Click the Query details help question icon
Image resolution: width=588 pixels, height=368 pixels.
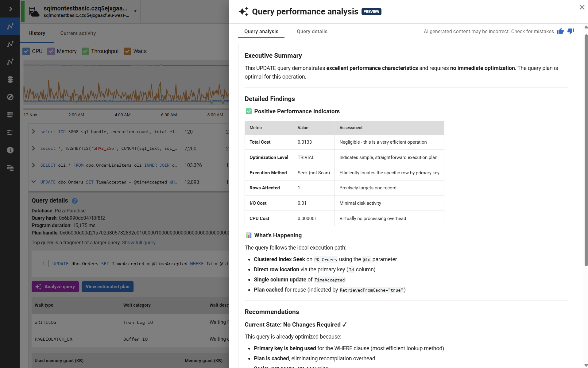coord(75,201)
